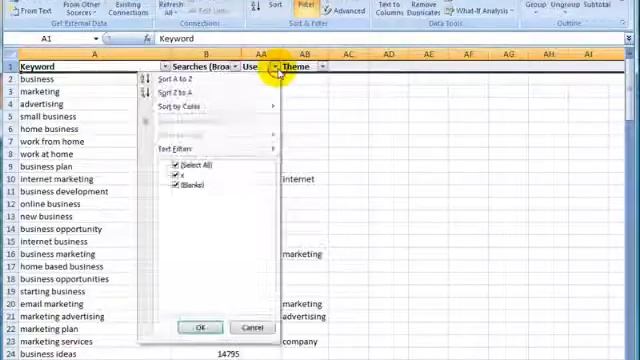The height and width of the screenshot is (360, 640).
Task: Click the Outline dialog launcher icon
Action: coord(622,23)
